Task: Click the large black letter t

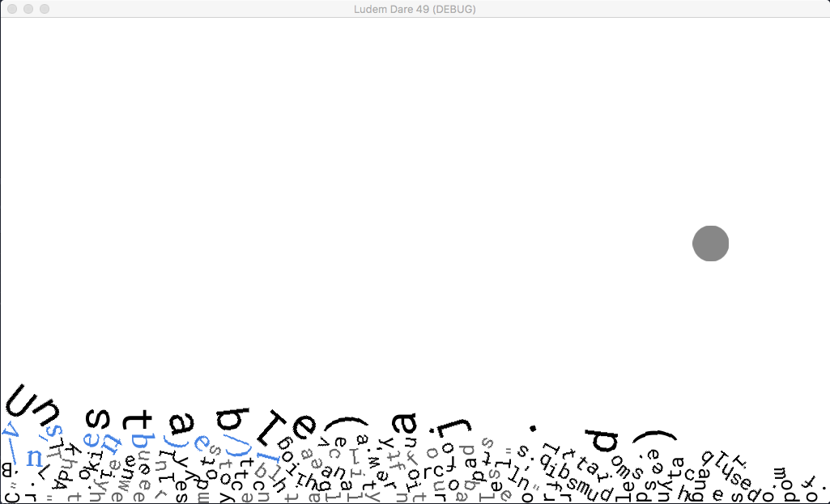Action: 138,421
